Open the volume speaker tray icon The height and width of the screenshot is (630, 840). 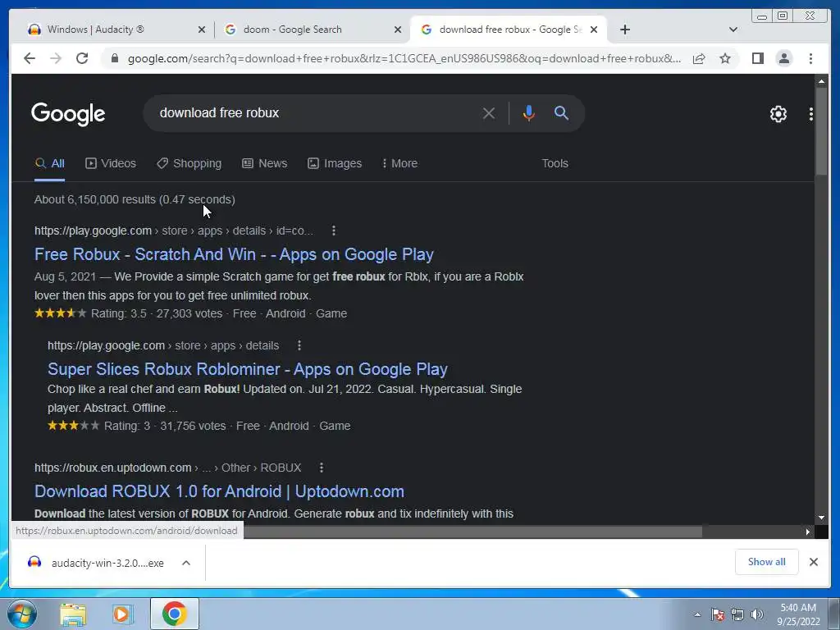pos(756,614)
